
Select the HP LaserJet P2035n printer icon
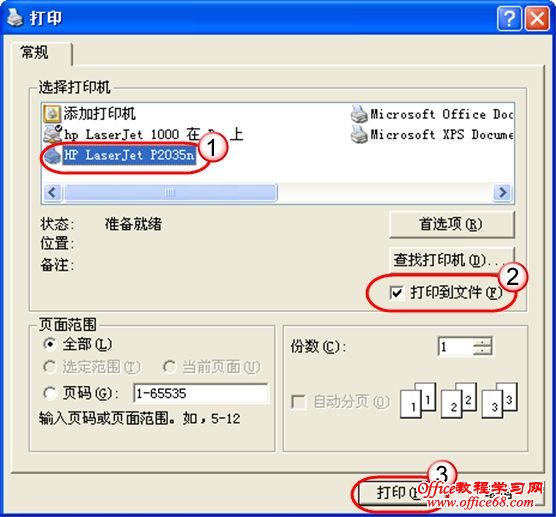click(52, 155)
